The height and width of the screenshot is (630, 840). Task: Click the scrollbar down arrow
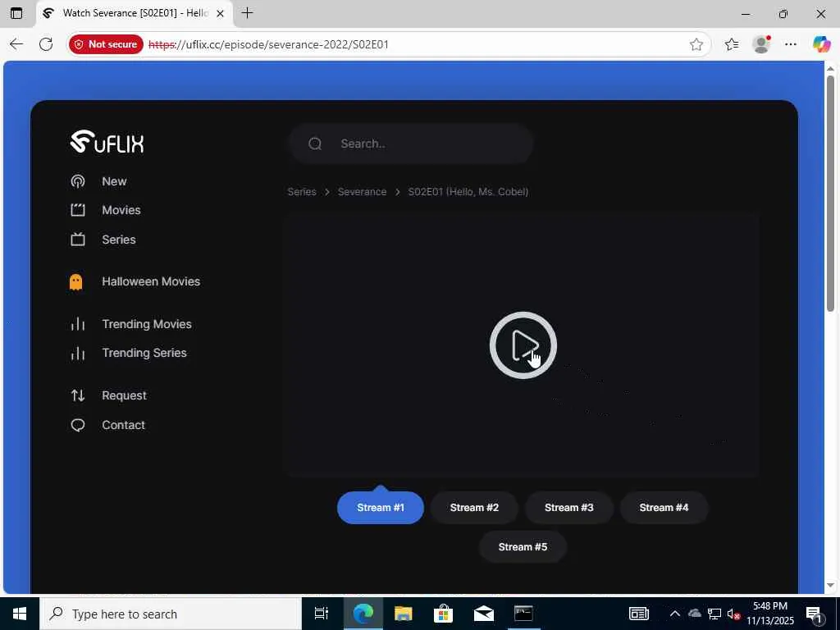pyautogui.click(x=830, y=585)
